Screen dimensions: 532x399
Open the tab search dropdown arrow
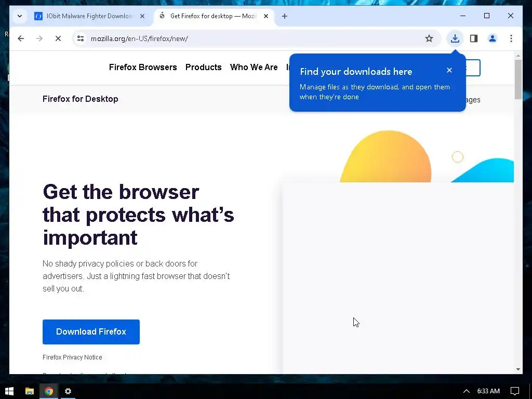click(x=20, y=16)
